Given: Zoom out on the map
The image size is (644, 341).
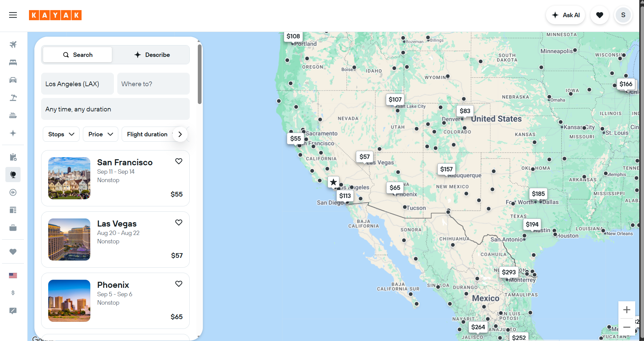Looking at the screenshot, I should tap(627, 327).
